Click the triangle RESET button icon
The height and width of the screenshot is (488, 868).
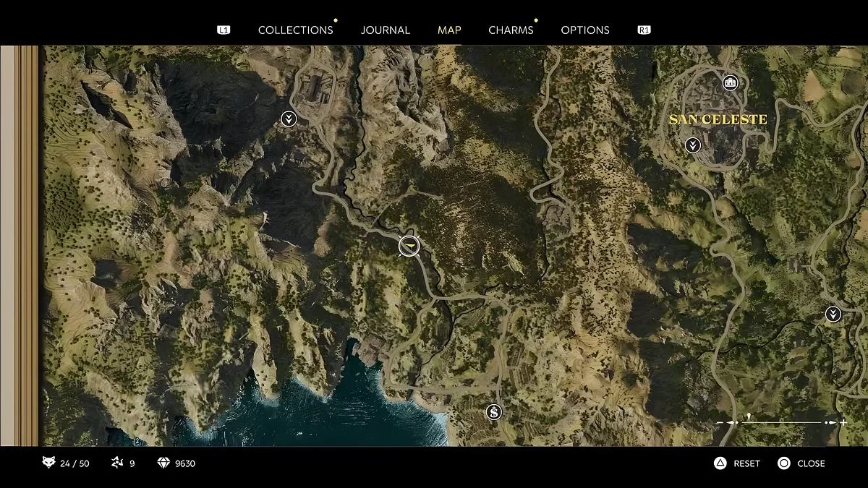[x=720, y=463]
